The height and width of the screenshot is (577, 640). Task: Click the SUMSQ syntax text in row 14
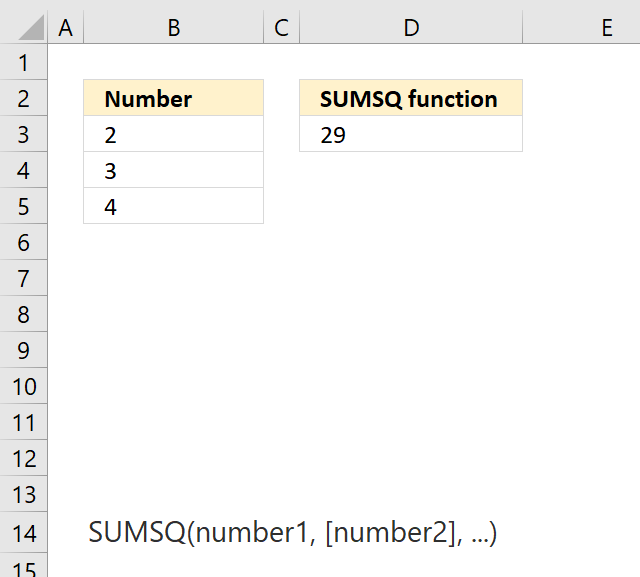click(x=293, y=533)
